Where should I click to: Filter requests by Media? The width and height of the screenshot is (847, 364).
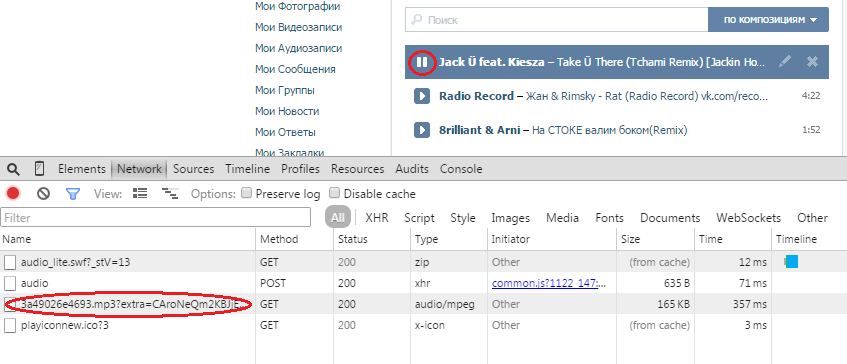click(562, 218)
